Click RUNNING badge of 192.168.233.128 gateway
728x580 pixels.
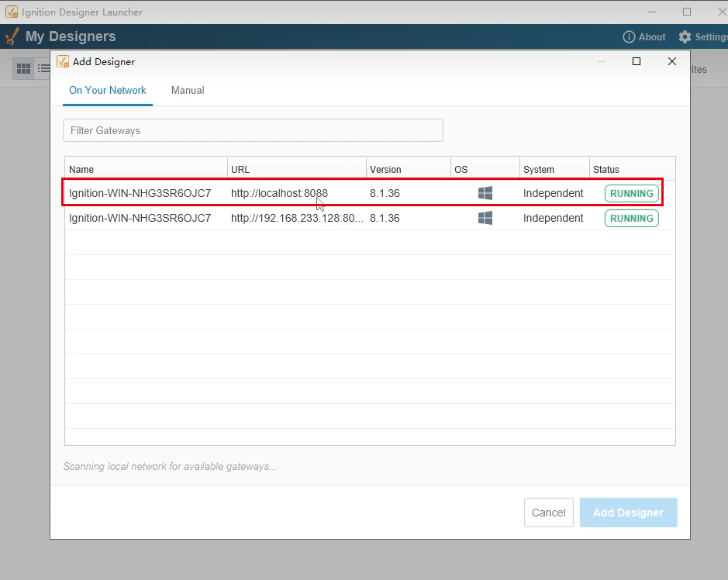click(x=631, y=218)
